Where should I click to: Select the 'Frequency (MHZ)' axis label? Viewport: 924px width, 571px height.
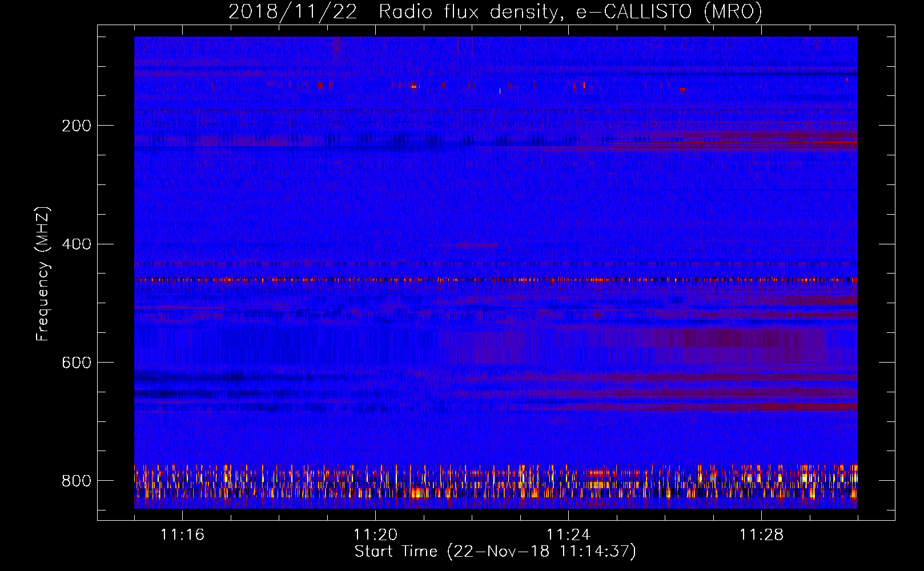(43, 274)
